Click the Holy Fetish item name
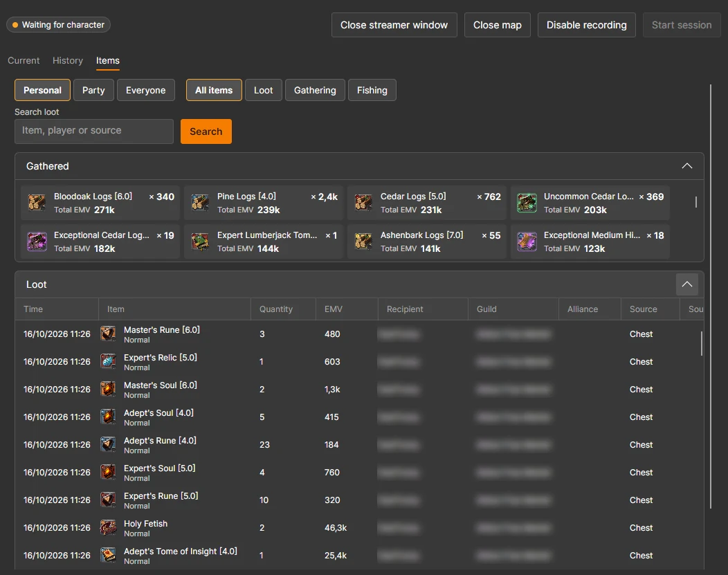 tap(146, 524)
